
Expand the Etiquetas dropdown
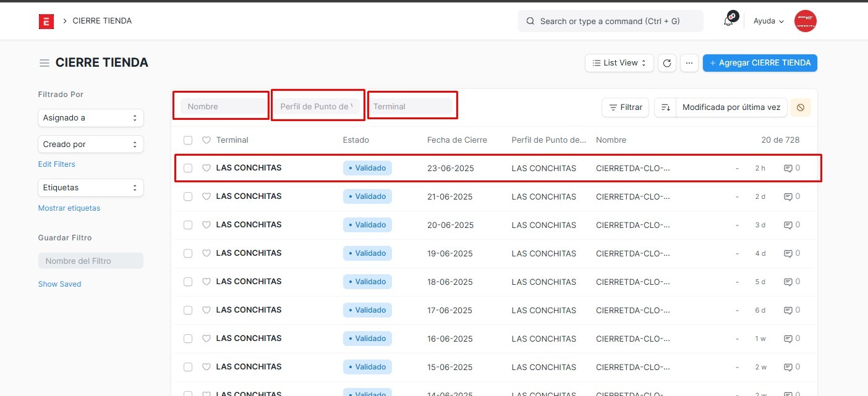[91, 188]
